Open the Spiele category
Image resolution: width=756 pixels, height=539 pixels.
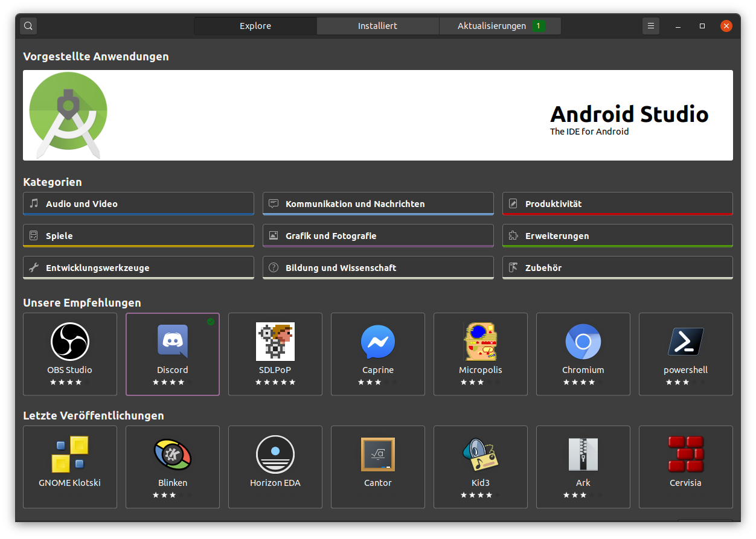pos(138,236)
